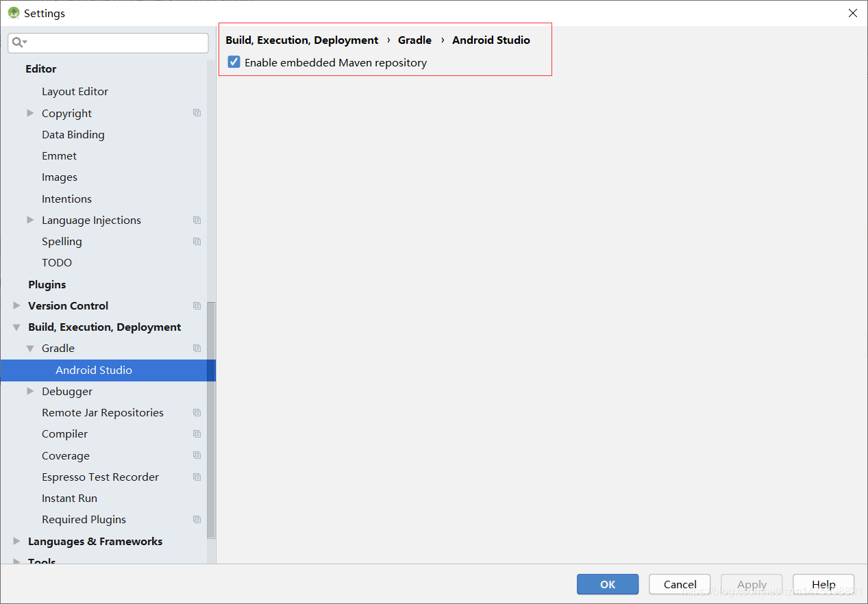Select the TODO settings entry
The height and width of the screenshot is (604, 868).
[57, 262]
